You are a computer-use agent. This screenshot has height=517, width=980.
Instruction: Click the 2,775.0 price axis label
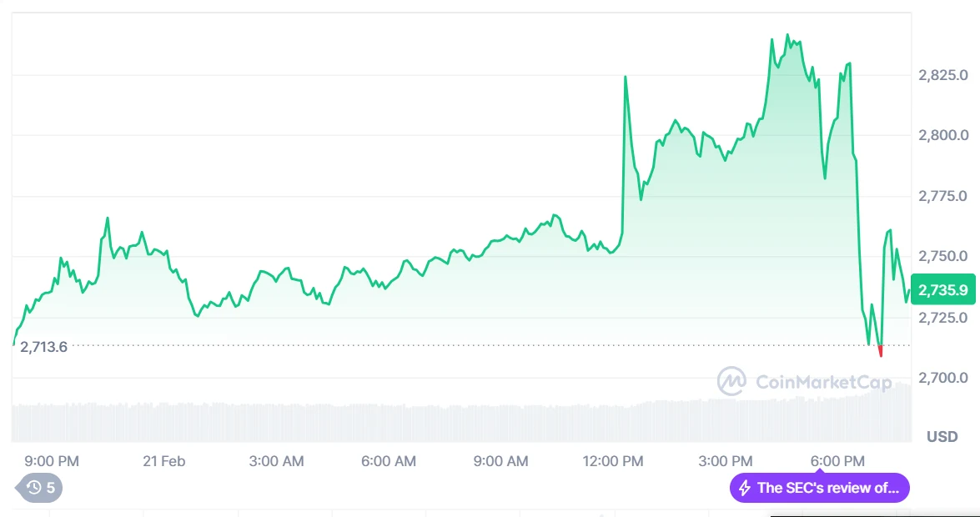pos(942,196)
